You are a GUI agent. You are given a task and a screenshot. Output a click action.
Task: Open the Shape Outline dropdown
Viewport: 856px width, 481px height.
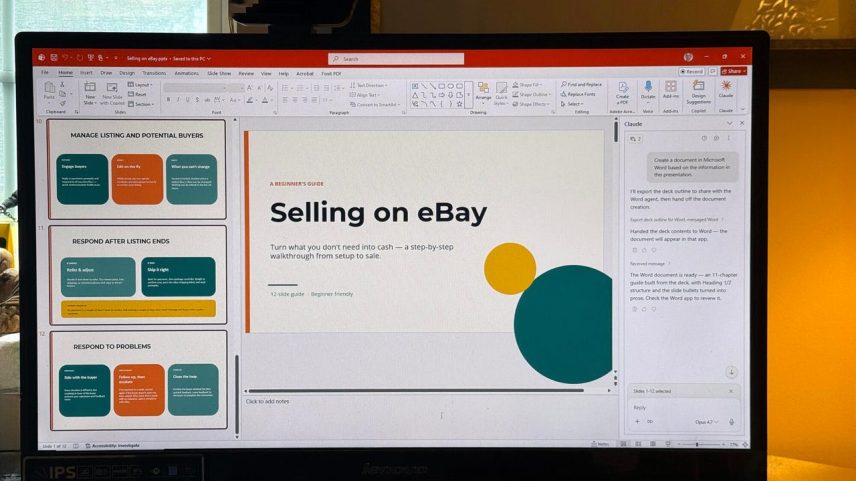[x=532, y=94]
